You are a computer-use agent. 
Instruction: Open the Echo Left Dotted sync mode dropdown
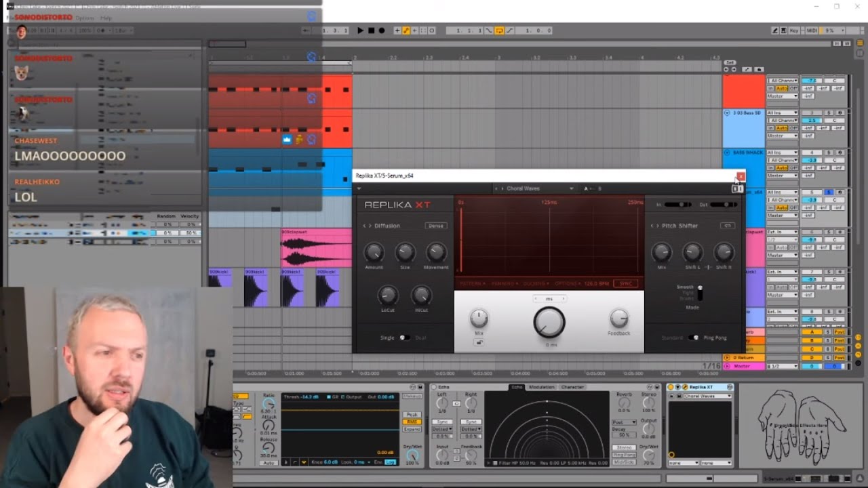442,429
